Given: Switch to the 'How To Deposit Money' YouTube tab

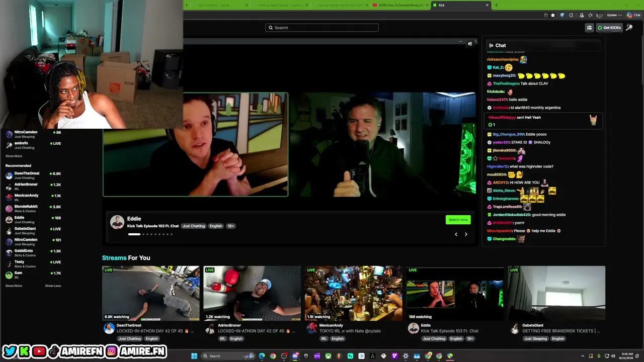Looking at the screenshot, I should click(x=400, y=5).
